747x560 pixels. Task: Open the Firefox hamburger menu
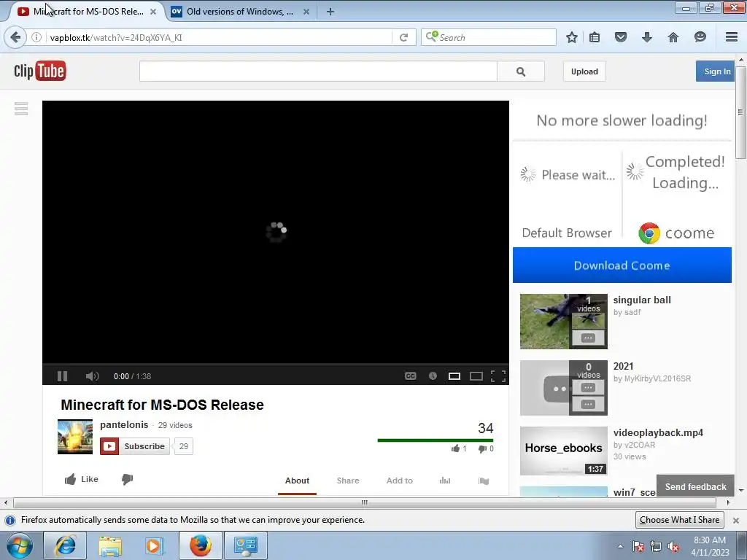coord(732,37)
